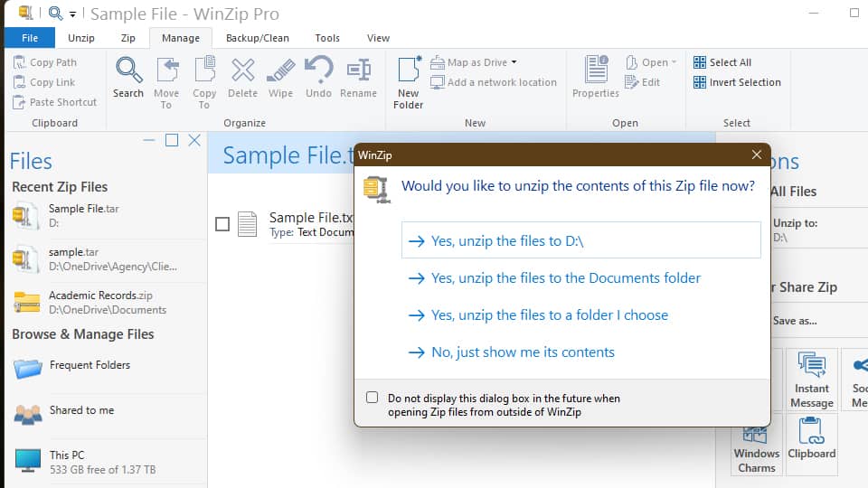Minimize the Files pane
The width and height of the screenshot is (868, 488).
click(x=149, y=141)
